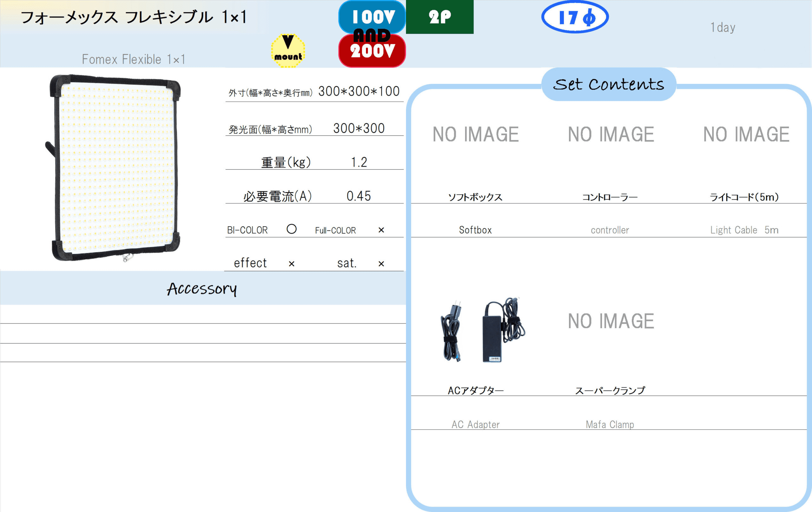
Task: Click the black AND text between voltages
Action: coord(372,36)
